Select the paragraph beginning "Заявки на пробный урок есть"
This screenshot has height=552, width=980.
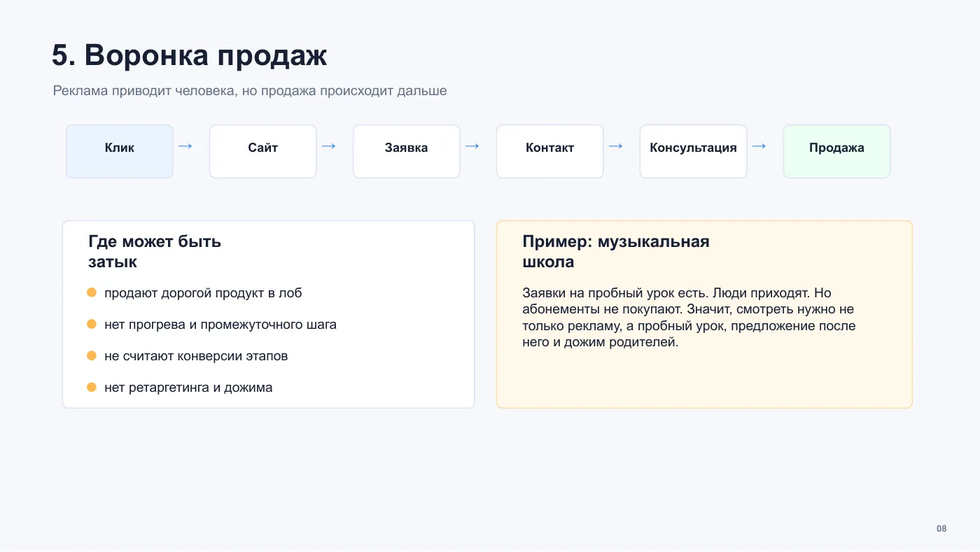[x=689, y=318]
